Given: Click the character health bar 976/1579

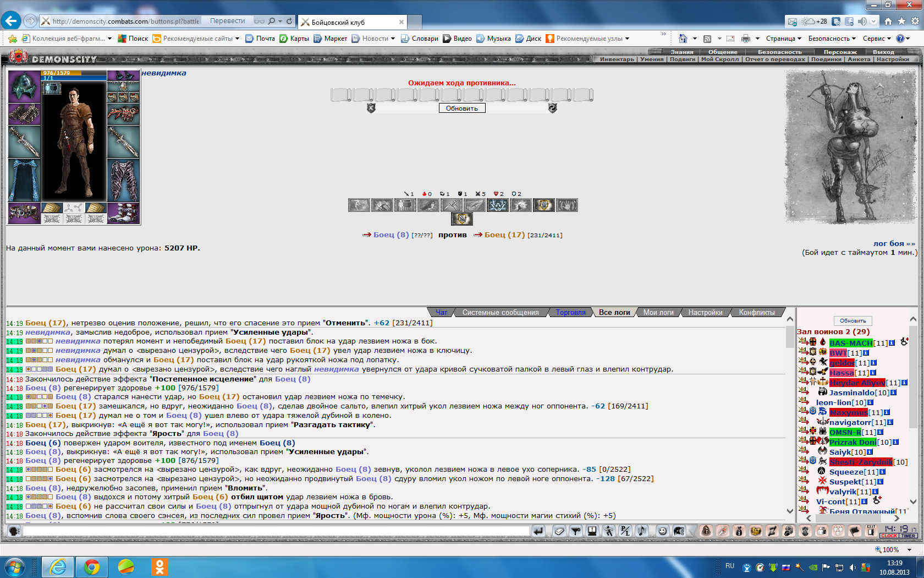Looking at the screenshot, I should click(74, 73).
